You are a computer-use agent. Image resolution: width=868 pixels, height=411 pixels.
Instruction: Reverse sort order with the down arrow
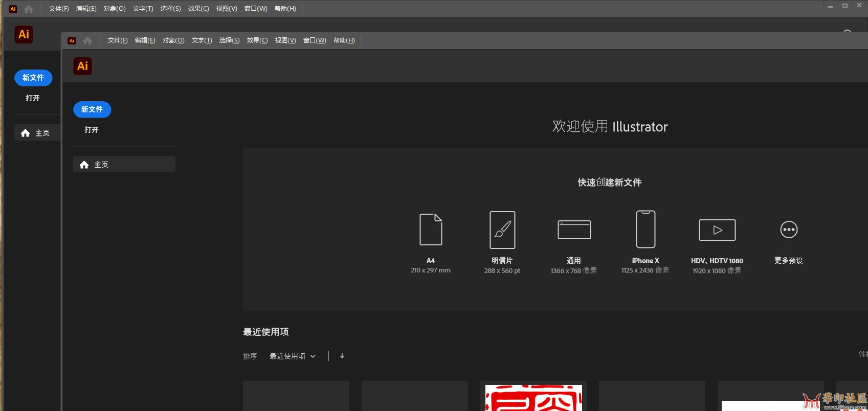342,356
